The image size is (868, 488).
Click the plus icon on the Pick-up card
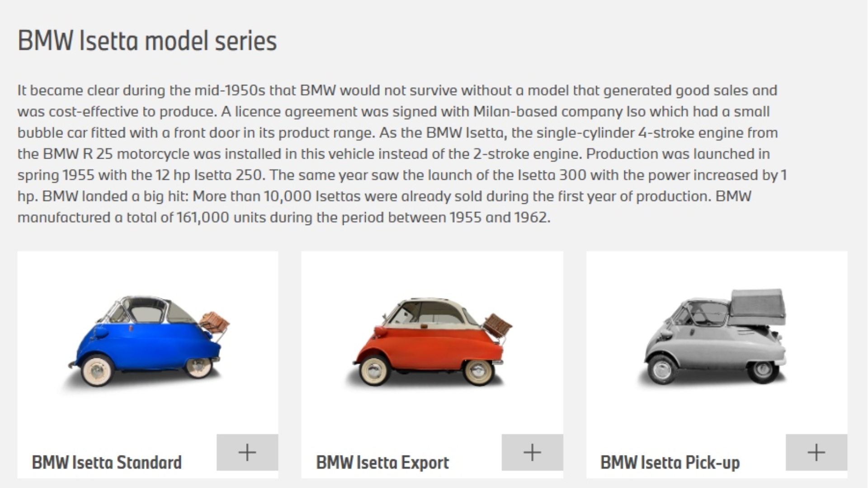(816, 452)
